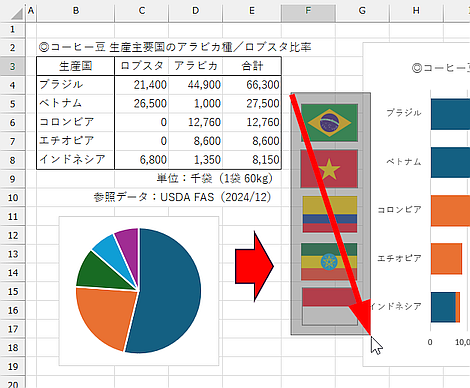
Task: Select row 10 header
Action: point(13,198)
